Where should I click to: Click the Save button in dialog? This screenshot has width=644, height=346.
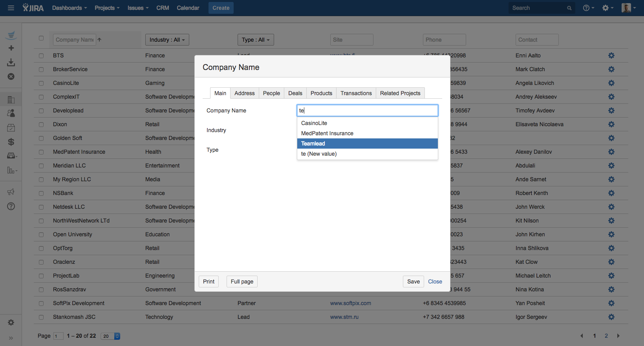(x=413, y=282)
